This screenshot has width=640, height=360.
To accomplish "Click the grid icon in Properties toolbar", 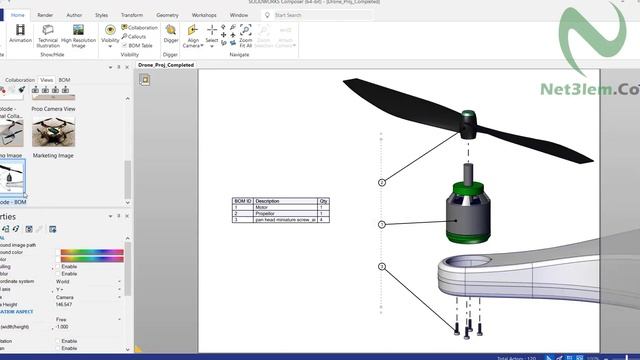I will [x=29, y=229].
